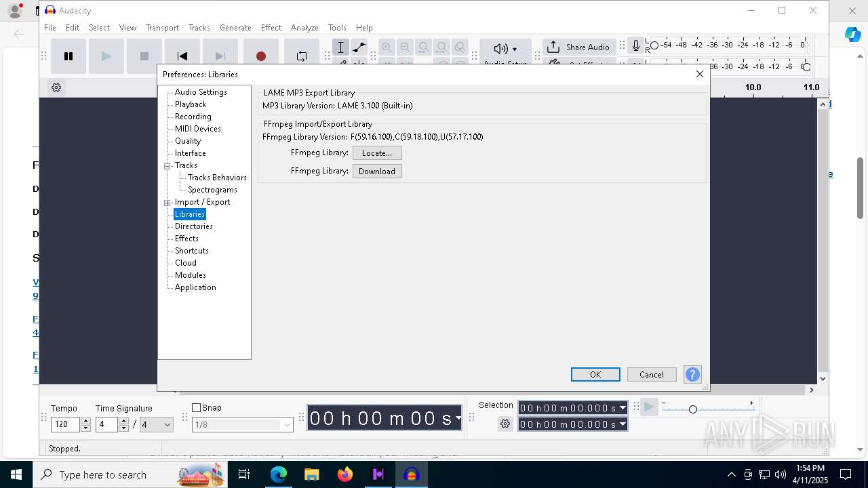The width and height of the screenshot is (868, 488).
Task: Select MIDI Devices in preferences tree
Action: (x=198, y=129)
